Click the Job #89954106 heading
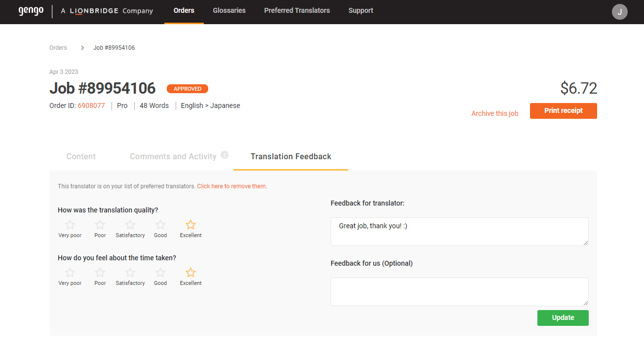 [103, 88]
